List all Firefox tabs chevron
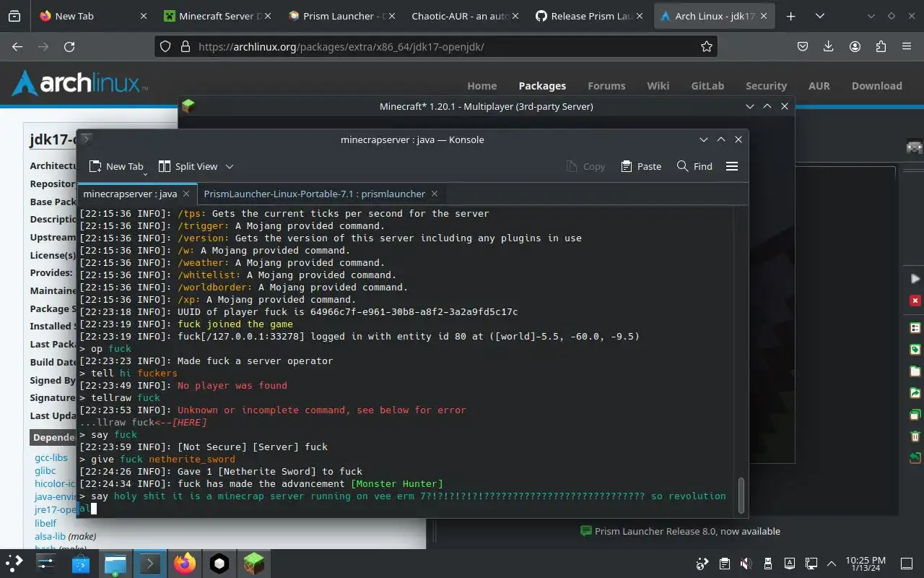 [820, 16]
